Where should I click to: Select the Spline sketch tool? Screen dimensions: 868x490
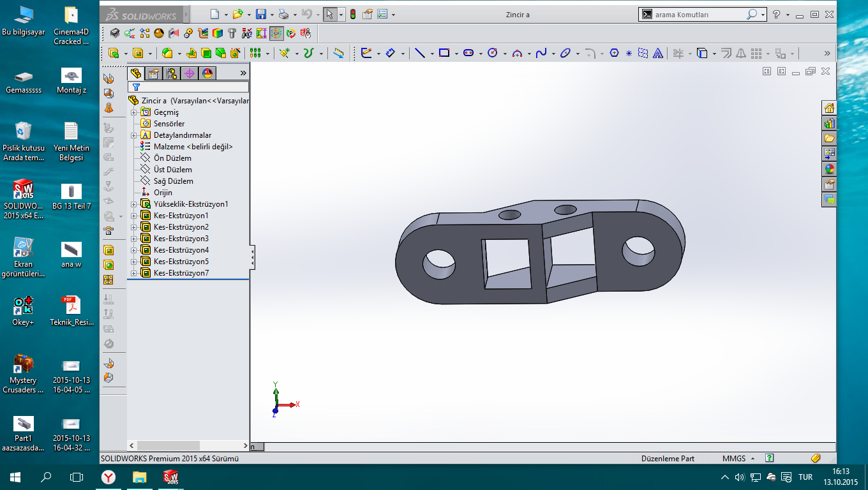541,54
